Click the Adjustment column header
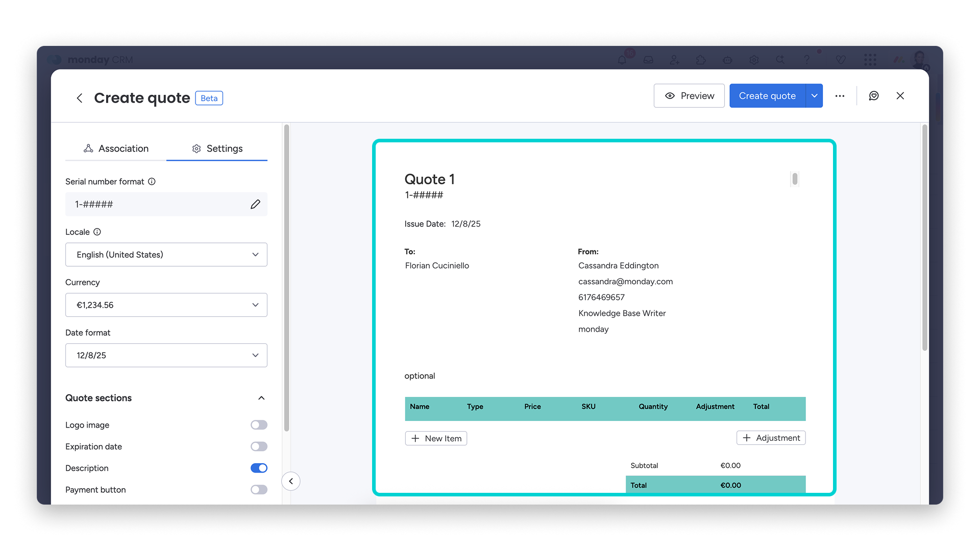980x551 pixels. (x=715, y=407)
